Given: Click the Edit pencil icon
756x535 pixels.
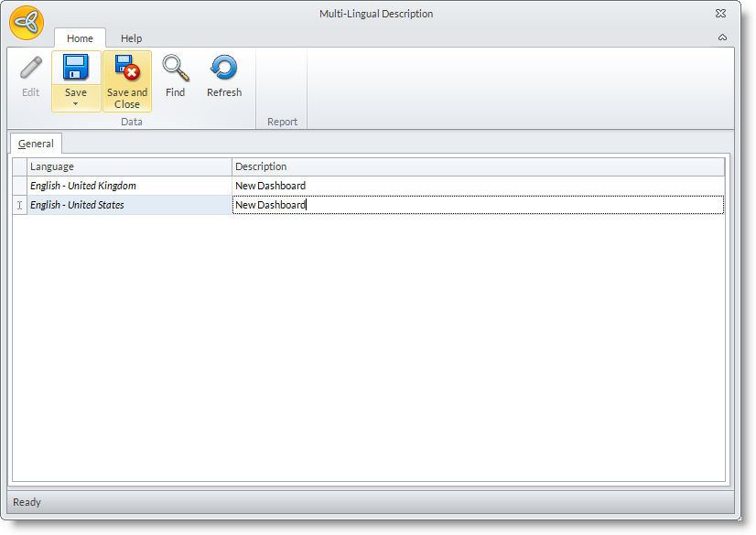Looking at the screenshot, I should (x=31, y=69).
